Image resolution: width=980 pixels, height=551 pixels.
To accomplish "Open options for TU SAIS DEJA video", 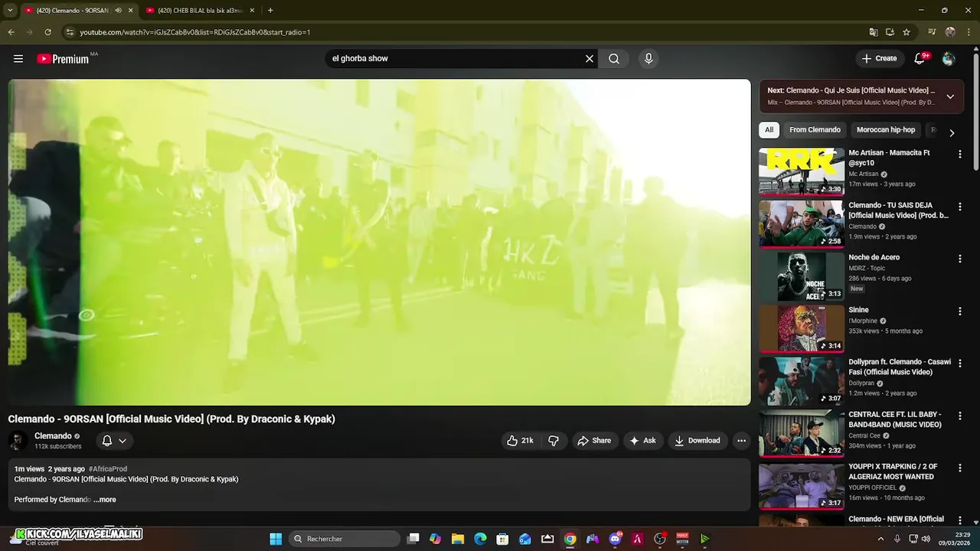I will 959,207.
